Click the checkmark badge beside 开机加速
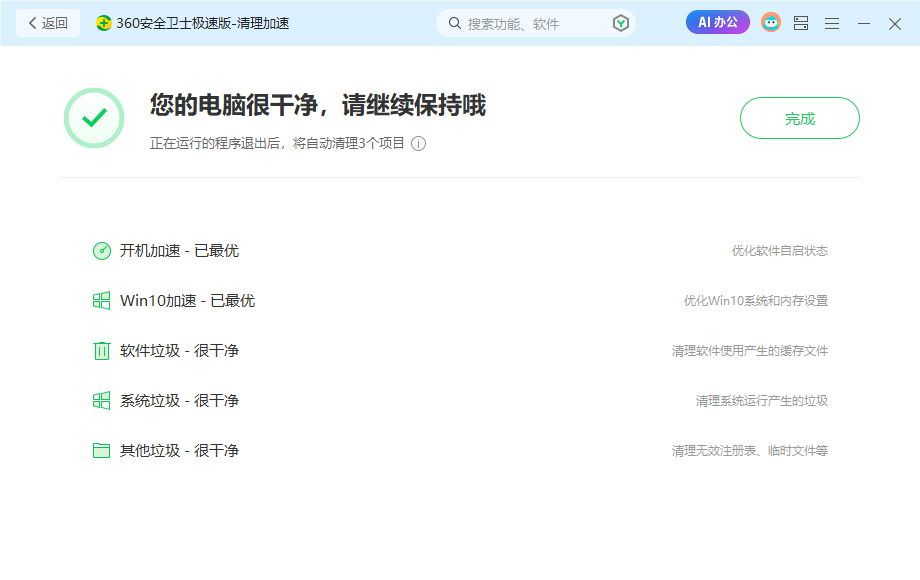The height and width of the screenshot is (580, 920). pyautogui.click(x=100, y=250)
